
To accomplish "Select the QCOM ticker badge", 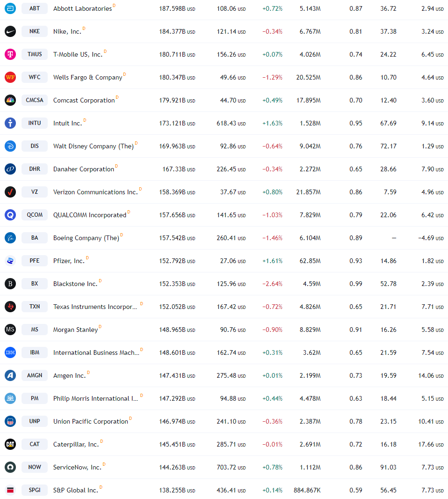I will point(35,215).
